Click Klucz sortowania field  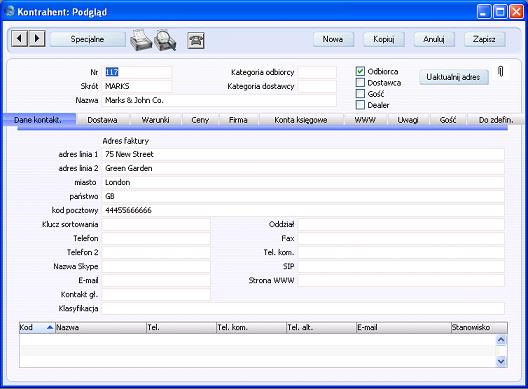pyautogui.click(x=156, y=224)
